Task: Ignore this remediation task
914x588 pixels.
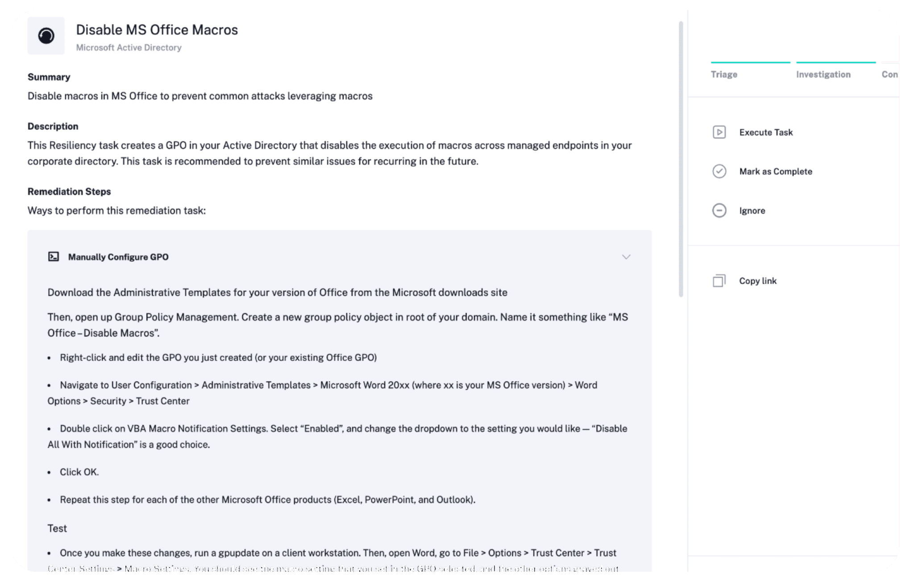Action: coord(752,210)
